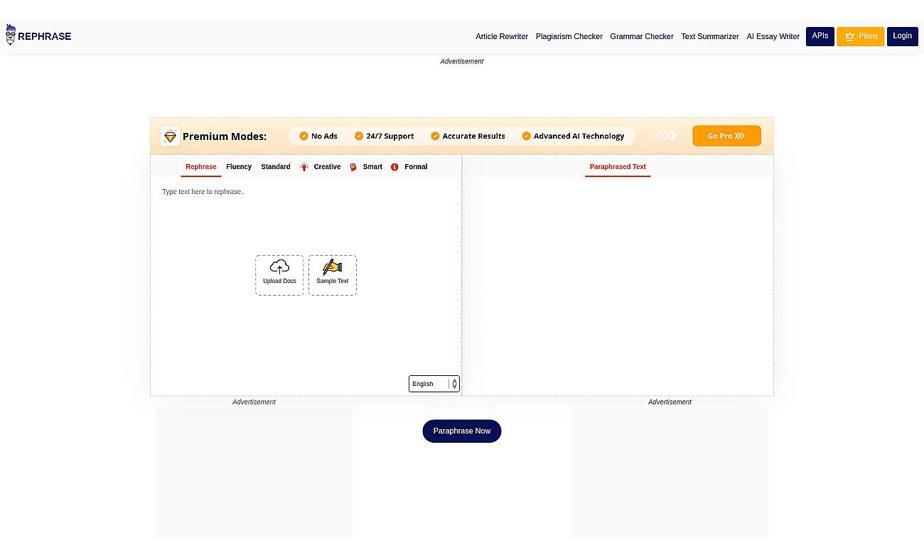The height and width of the screenshot is (560, 924).
Task: Open the Plans button
Action: pyautogui.click(x=861, y=36)
